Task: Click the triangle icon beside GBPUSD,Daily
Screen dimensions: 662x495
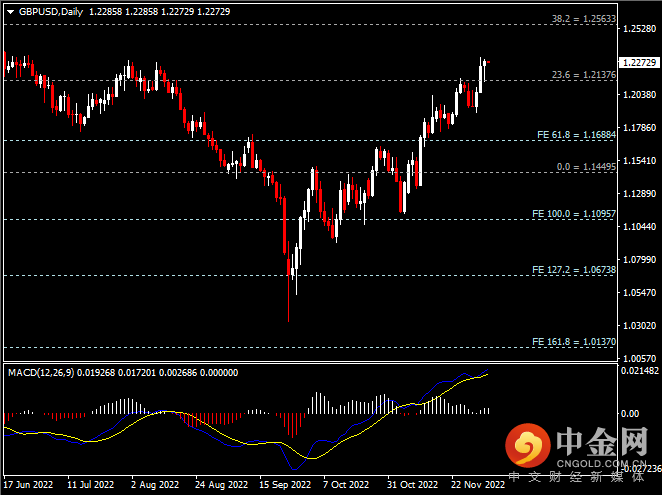Action: point(8,11)
